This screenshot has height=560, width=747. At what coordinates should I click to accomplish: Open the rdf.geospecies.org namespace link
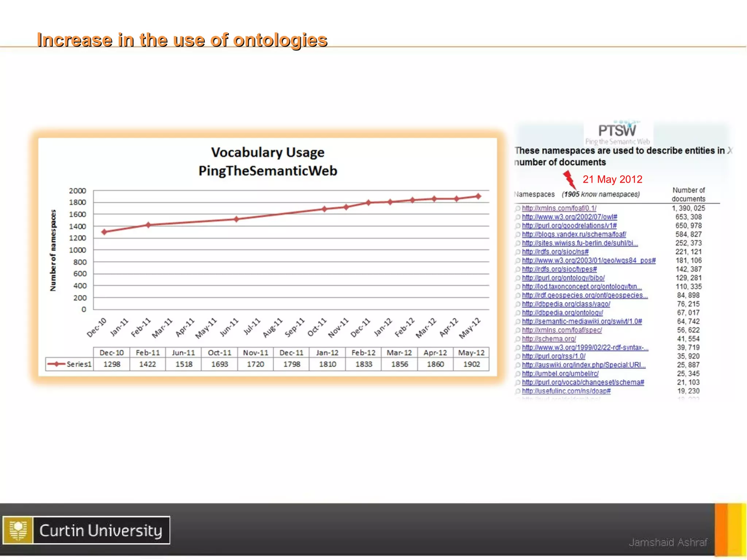click(585, 295)
